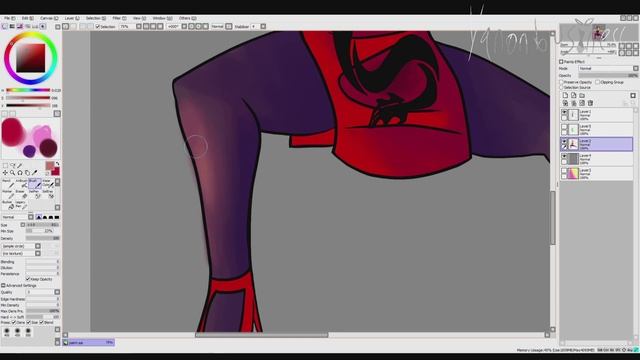Delete the selected layer trash icon
This screenshot has height=360, width=640.
point(590,103)
